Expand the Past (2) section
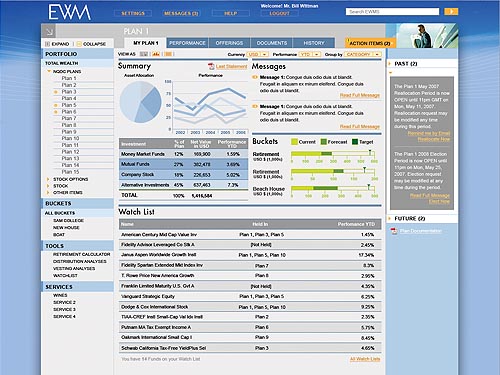 pyautogui.click(x=390, y=63)
